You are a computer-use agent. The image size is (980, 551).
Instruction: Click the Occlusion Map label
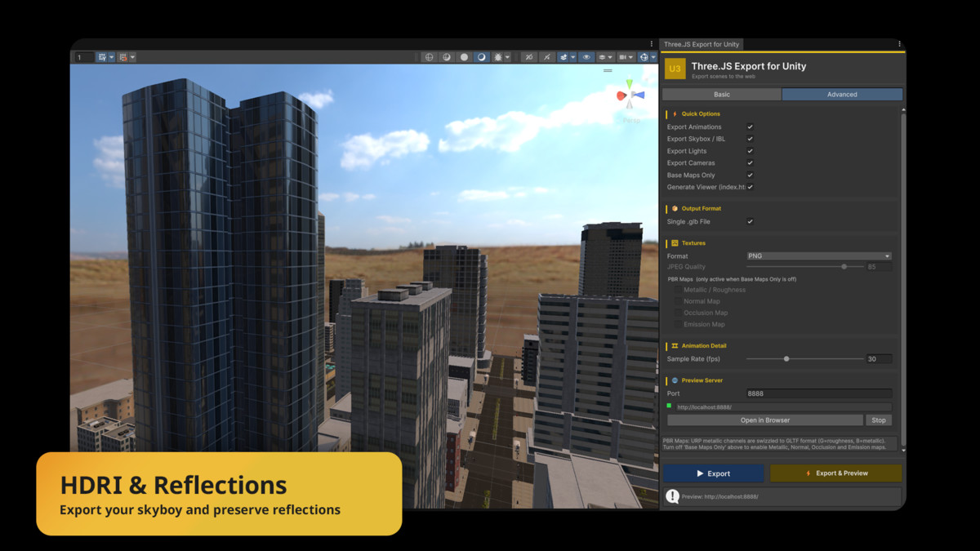[706, 313]
